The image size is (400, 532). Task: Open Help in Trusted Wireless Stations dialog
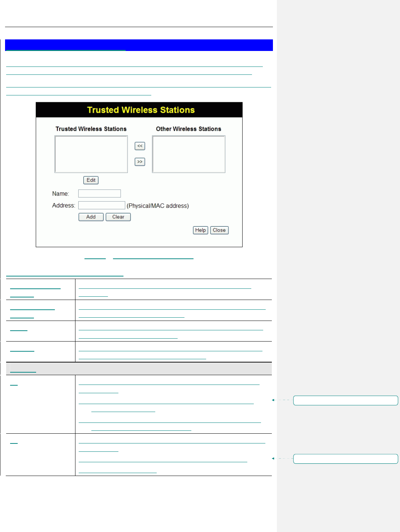200,230
